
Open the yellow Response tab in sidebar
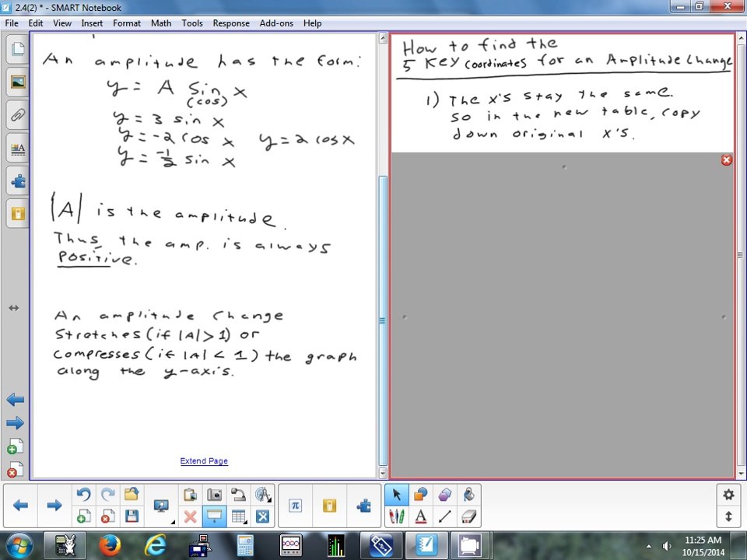pyautogui.click(x=18, y=214)
